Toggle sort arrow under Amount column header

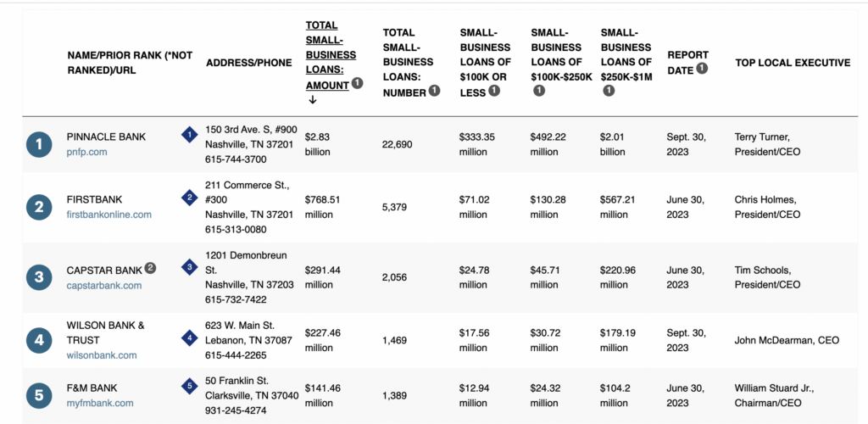312,99
